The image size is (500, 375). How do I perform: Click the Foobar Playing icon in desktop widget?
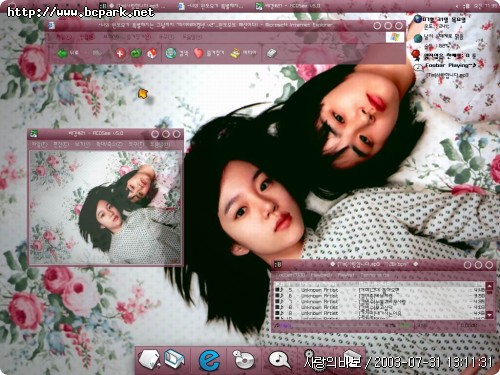coord(418,68)
